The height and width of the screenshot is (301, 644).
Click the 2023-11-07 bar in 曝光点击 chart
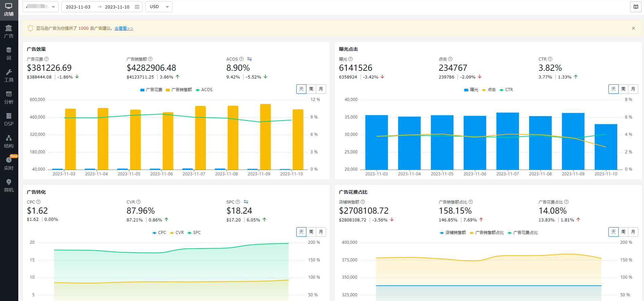tap(507, 141)
